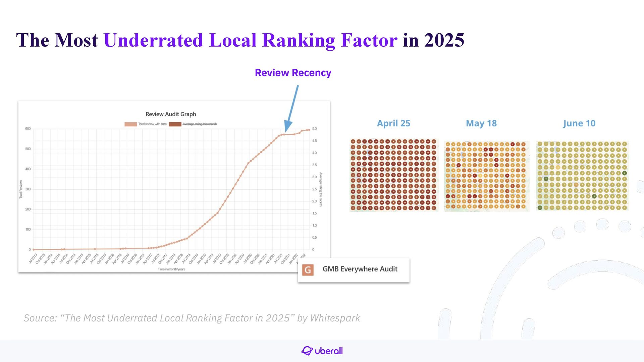Click the uberall logo icon in footer
Viewport: 644px width, 362px height.
(307, 351)
